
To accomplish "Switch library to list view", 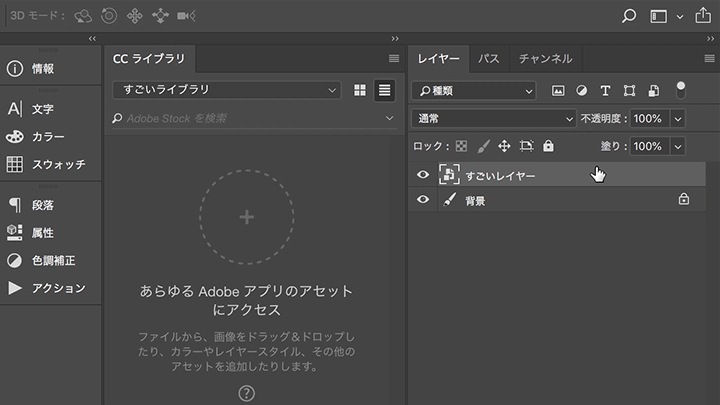I will (384, 91).
